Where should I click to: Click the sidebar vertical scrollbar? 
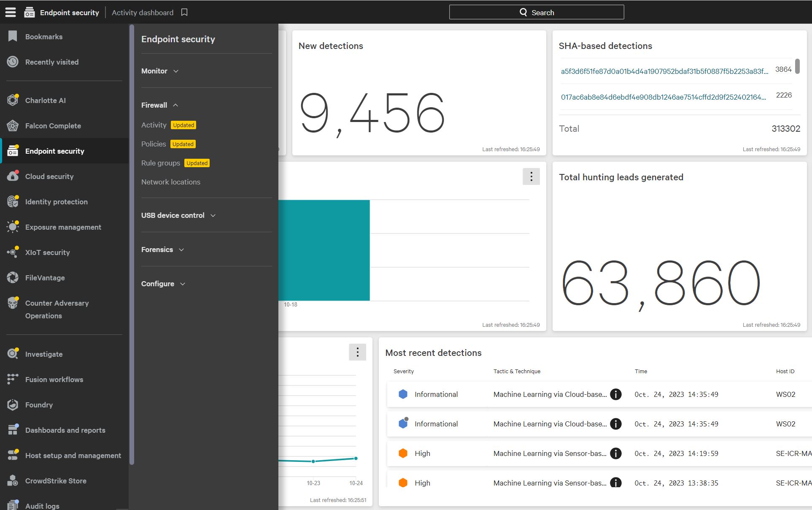pos(132,245)
